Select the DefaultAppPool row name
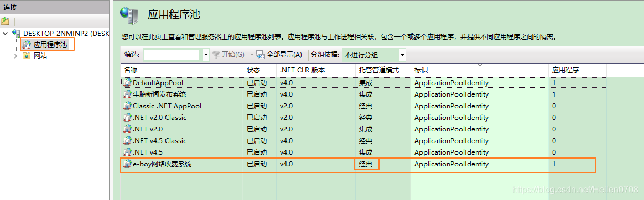Viewport: 644px width, 200px height. click(158, 83)
